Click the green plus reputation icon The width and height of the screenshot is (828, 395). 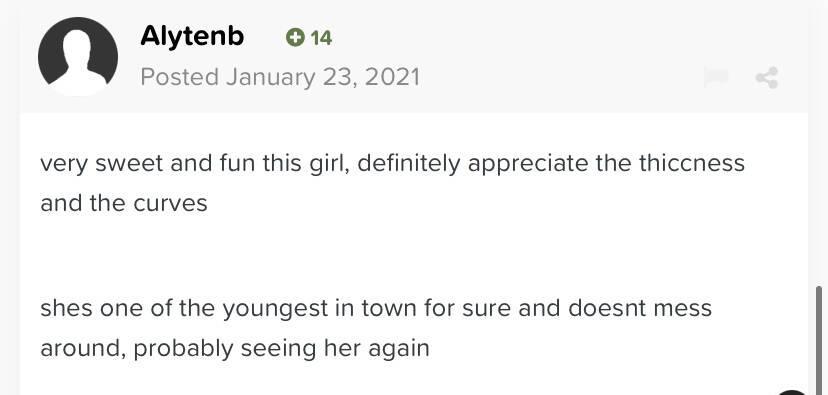pos(295,37)
